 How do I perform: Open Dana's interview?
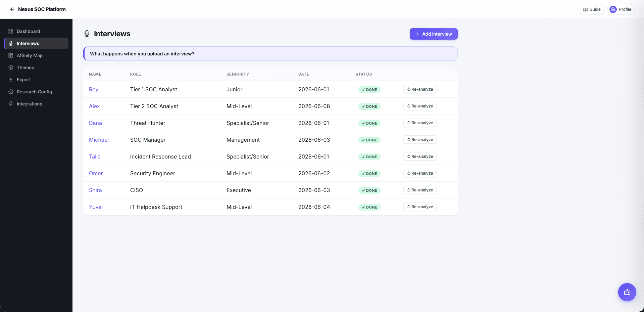(95, 123)
